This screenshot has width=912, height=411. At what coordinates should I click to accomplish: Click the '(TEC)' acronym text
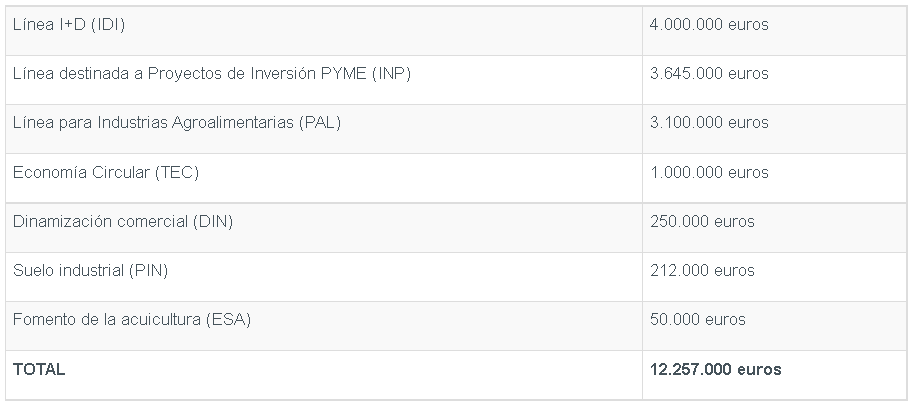(177, 172)
